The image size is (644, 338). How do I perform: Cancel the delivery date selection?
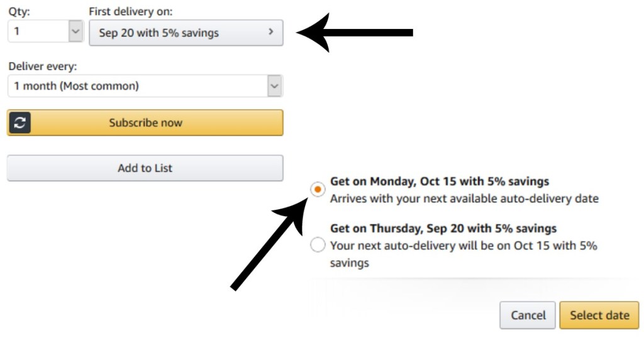(x=528, y=315)
